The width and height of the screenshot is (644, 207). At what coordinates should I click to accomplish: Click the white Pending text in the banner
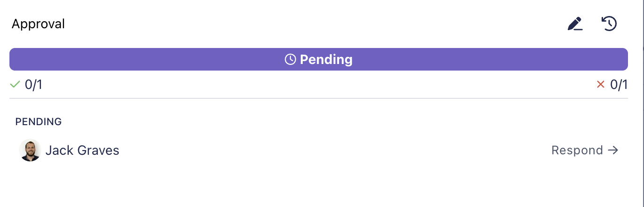[326, 59]
